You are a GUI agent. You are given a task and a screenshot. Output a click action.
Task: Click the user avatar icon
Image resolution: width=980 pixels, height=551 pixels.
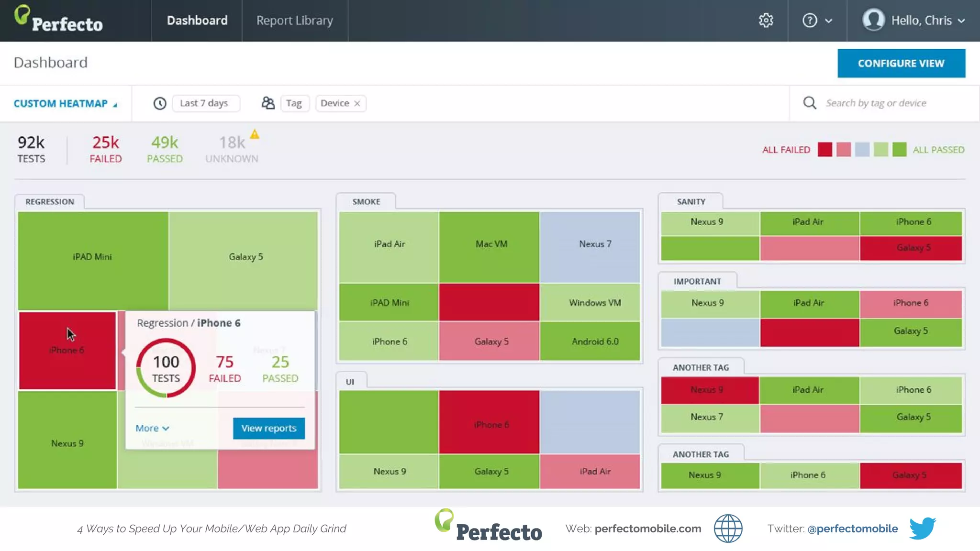click(x=873, y=20)
